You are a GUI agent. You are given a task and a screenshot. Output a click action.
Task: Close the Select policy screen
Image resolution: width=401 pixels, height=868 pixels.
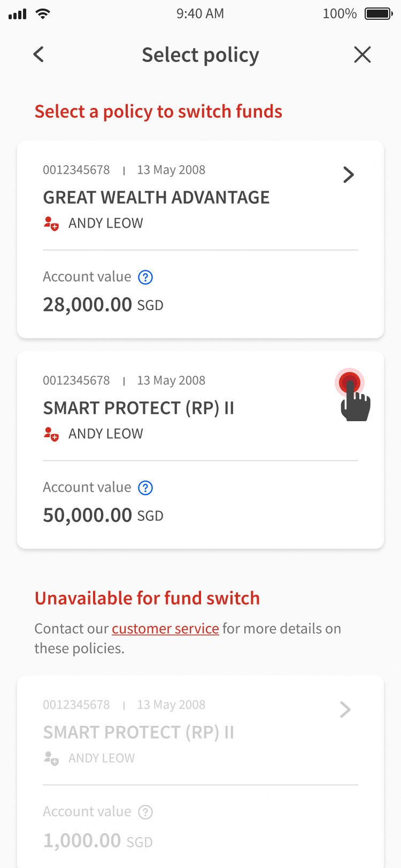click(363, 55)
